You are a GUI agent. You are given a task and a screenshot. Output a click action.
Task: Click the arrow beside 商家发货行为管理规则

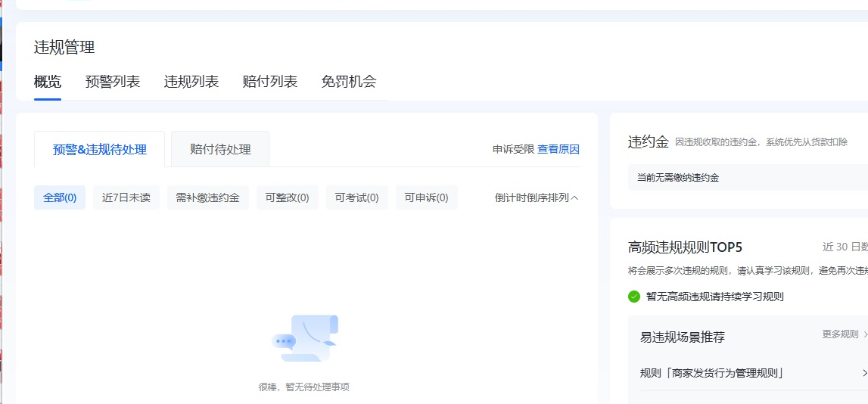(x=863, y=373)
